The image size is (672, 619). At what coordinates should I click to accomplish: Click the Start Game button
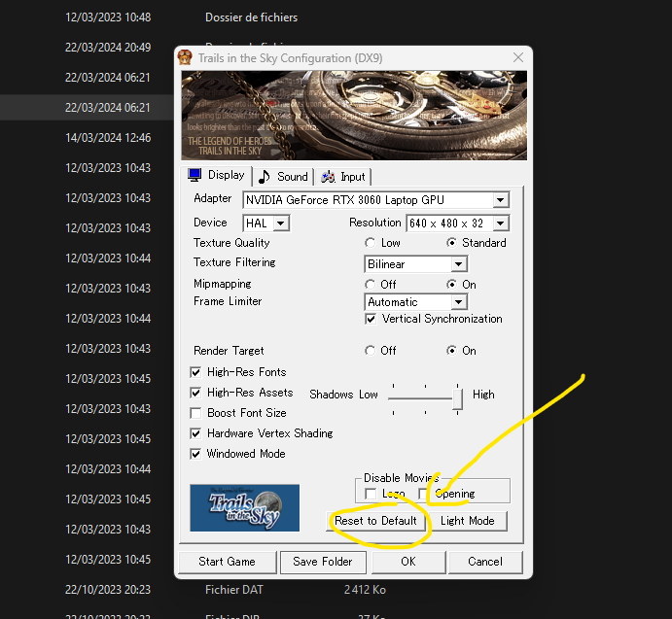click(x=227, y=562)
